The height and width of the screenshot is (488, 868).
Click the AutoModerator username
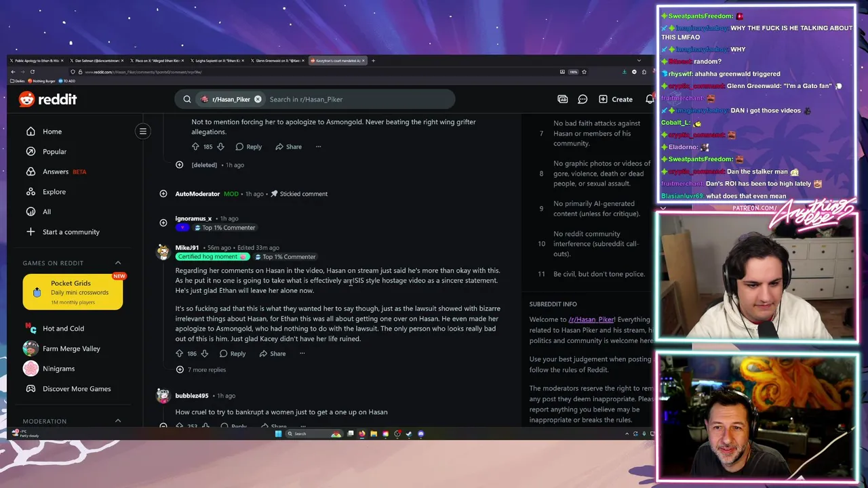click(197, 194)
